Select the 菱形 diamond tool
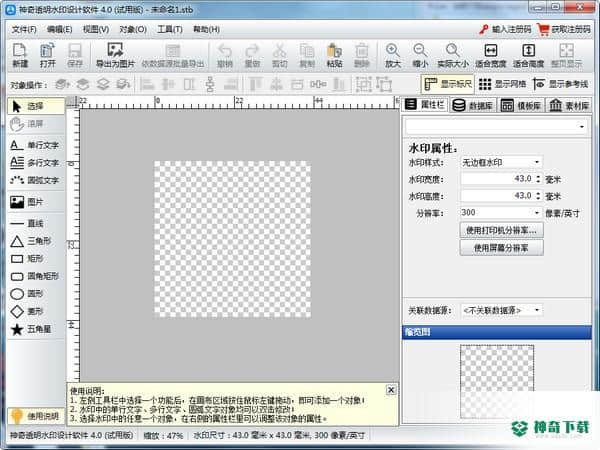 pyautogui.click(x=36, y=311)
